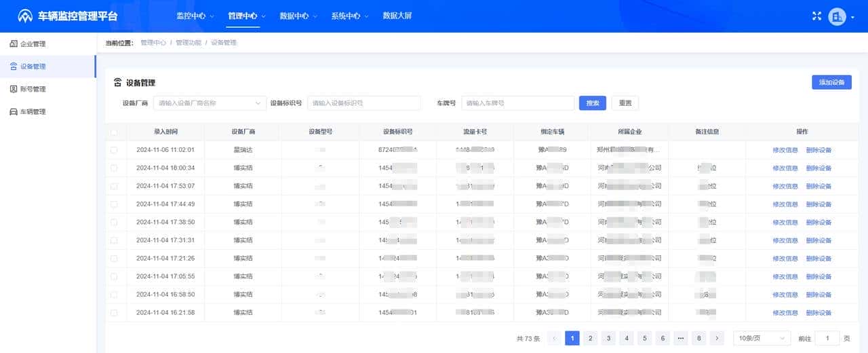
Task: Check row dated 2024-11-04 17:31:31
Action: [114, 240]
